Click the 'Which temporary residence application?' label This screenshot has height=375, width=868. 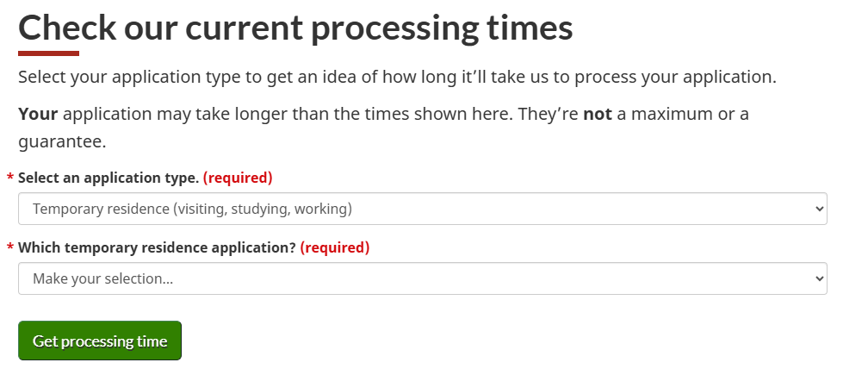[x=157, y=247]
